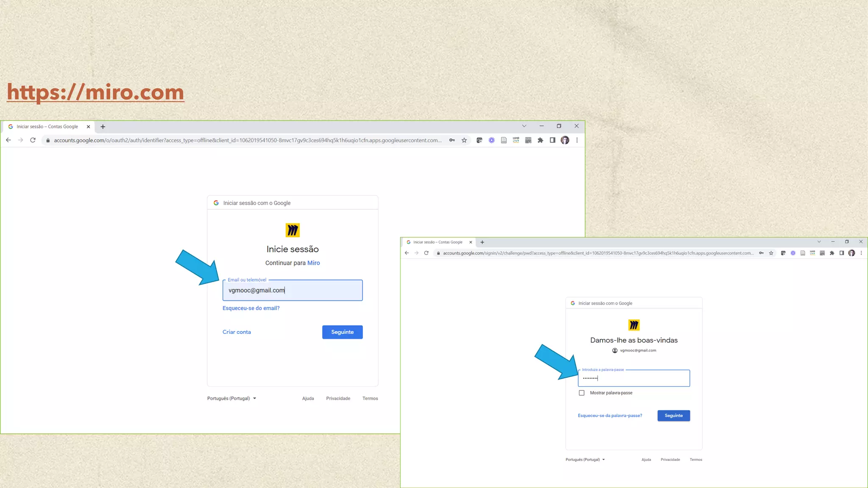The width and height of the screenshot is (868, 488).
Task: Click Esqueceu-se da palavra-passe? link
Action: tap(610, 416)
